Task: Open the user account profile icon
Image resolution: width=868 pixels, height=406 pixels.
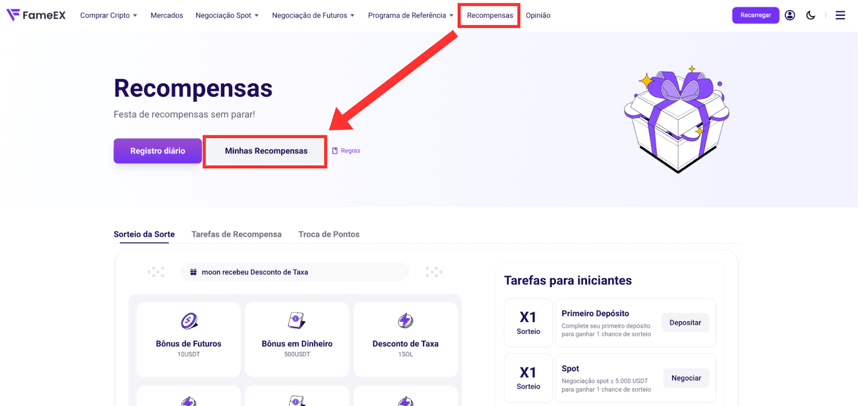Action: point(790,15)
